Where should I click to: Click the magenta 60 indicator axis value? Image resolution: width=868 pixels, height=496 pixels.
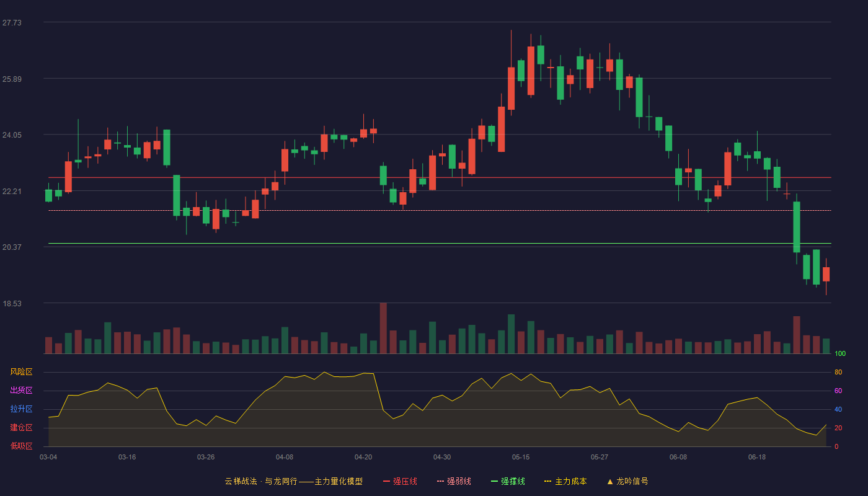[x=838, y=391]
